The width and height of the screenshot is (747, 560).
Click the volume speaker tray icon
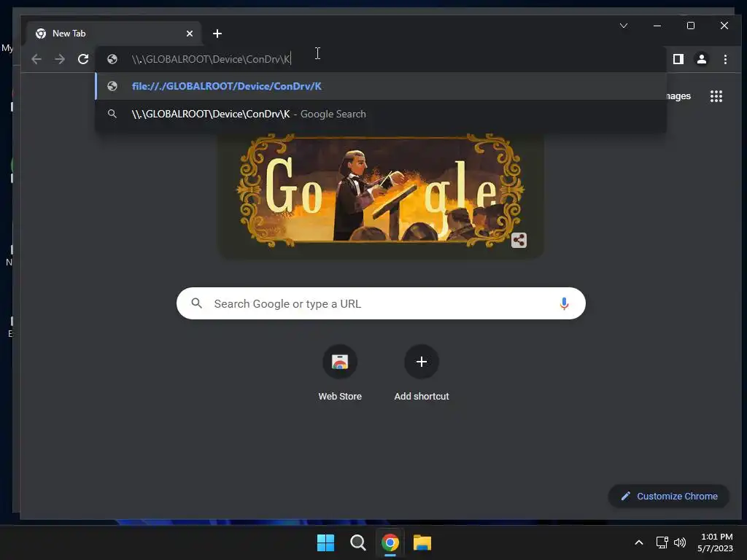[680, 542]
